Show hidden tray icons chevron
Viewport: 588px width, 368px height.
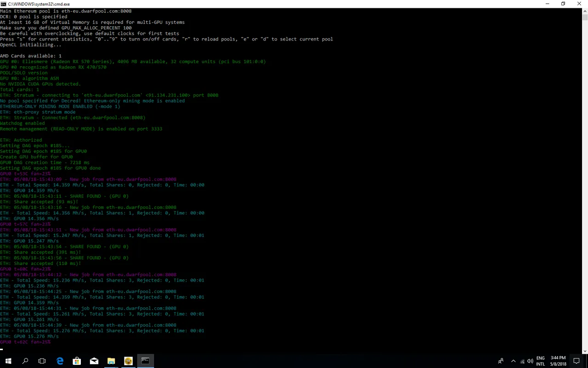pos(513,361)
